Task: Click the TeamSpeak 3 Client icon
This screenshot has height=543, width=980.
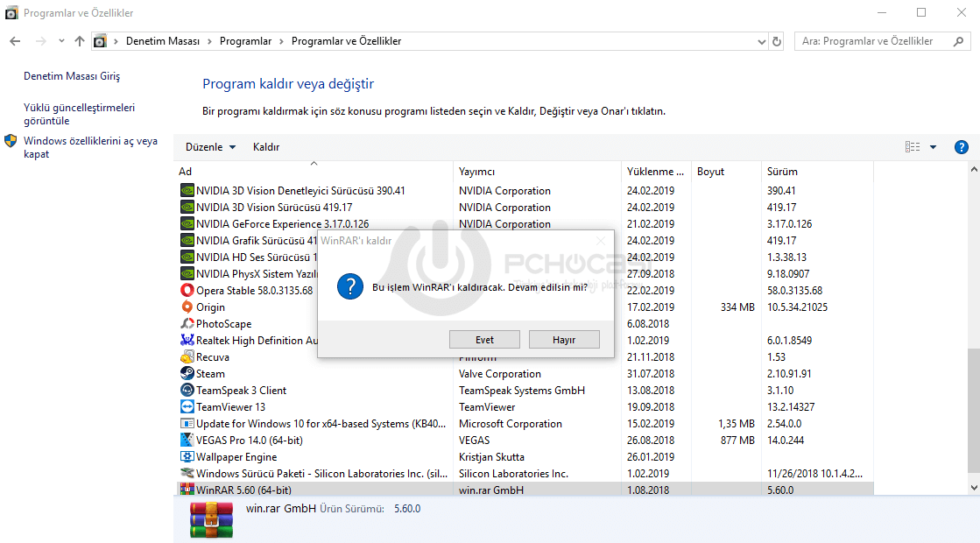Action: pyautogui.click(x=187, y=390)
